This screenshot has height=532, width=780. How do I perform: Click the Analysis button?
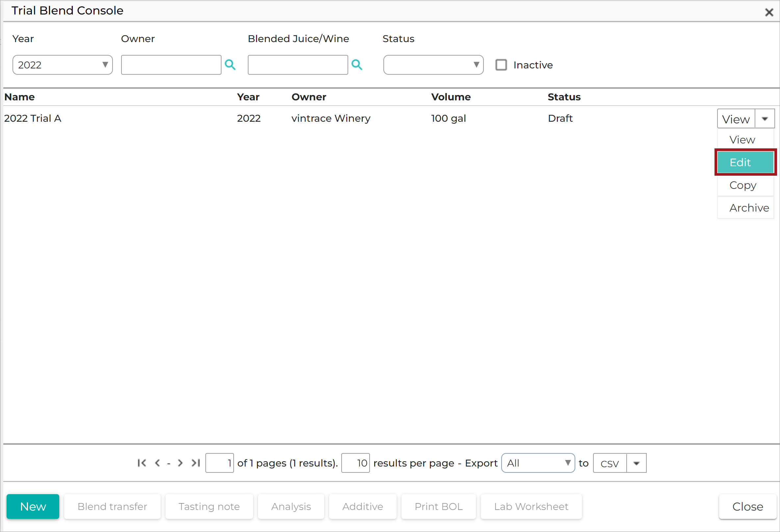pyautogui.click(x=291, y=507)
